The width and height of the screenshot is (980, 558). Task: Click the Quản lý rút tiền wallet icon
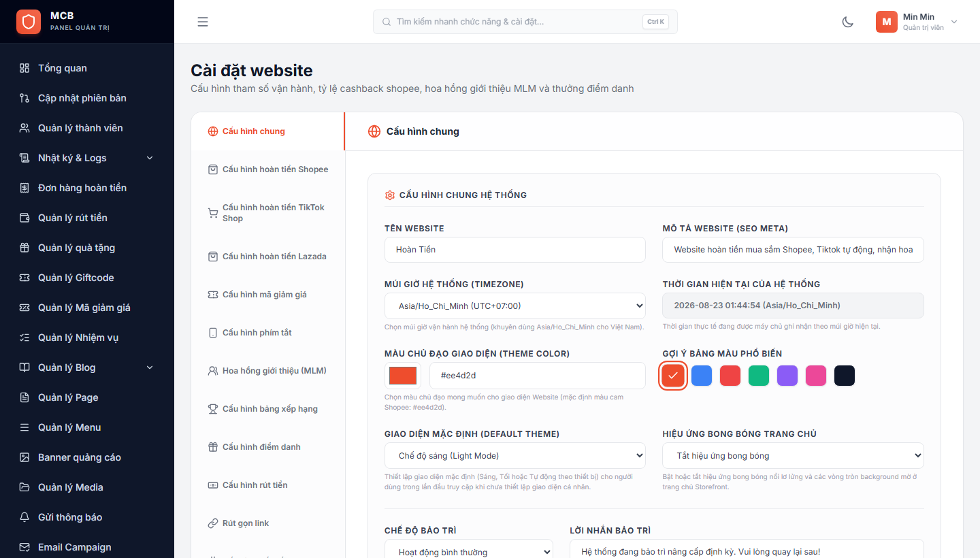coord(24,218)
